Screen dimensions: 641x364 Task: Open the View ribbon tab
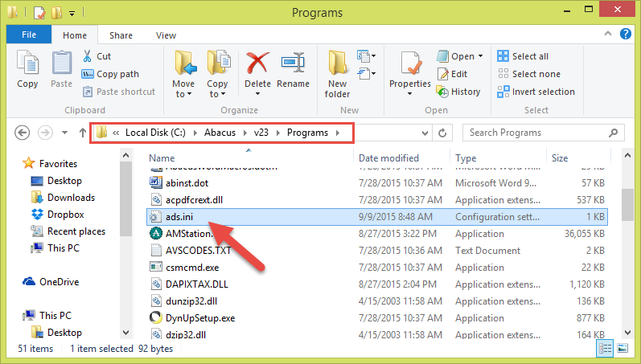tap(166, 35)
